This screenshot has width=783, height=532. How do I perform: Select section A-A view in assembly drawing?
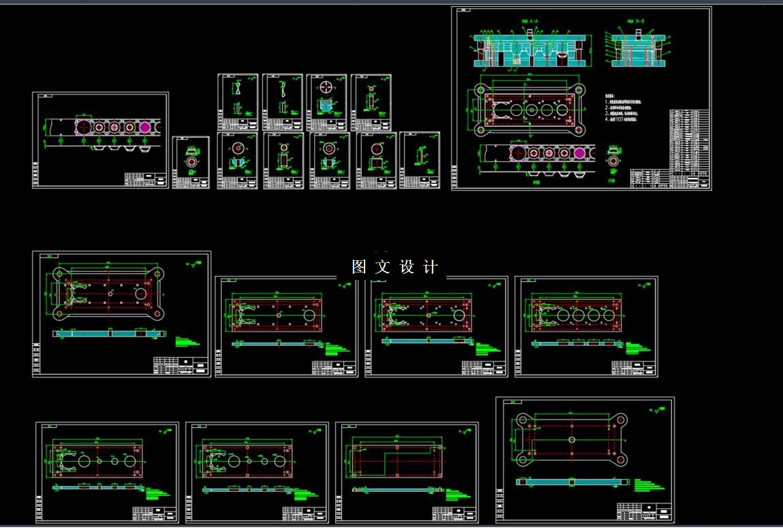tap(532, 48)
